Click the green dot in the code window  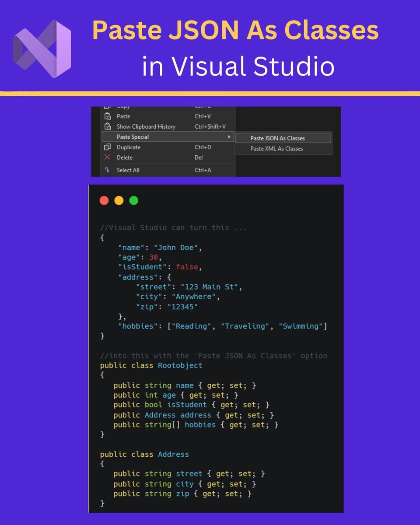[x=134, y=200]
